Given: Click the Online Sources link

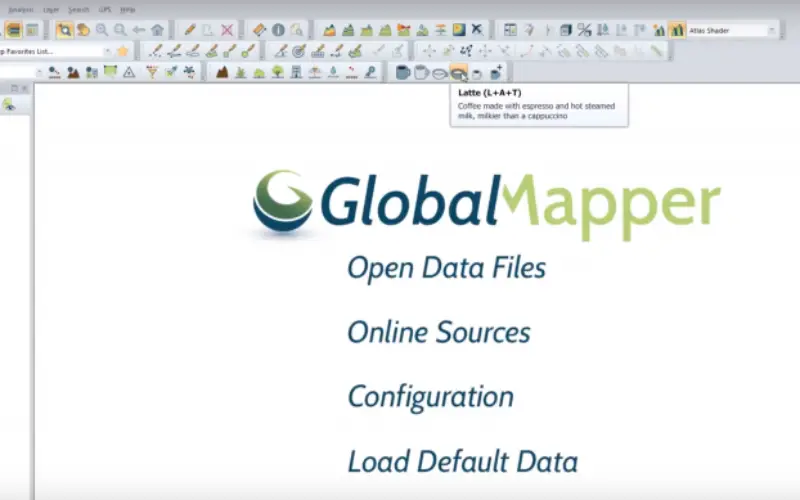Looking at the screenshot, I should click(439, 333).
